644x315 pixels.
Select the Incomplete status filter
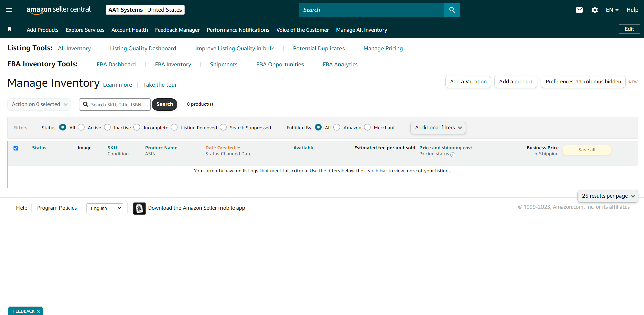click(x=137, y=127)
